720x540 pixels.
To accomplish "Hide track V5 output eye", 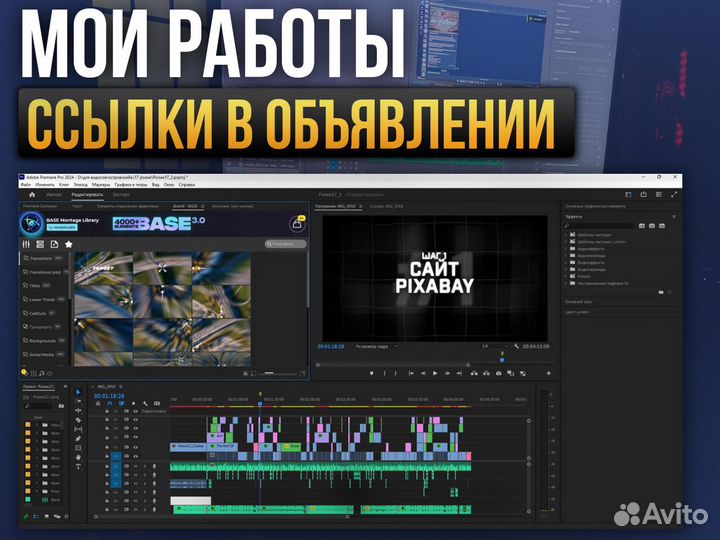I will pos(135,419).
